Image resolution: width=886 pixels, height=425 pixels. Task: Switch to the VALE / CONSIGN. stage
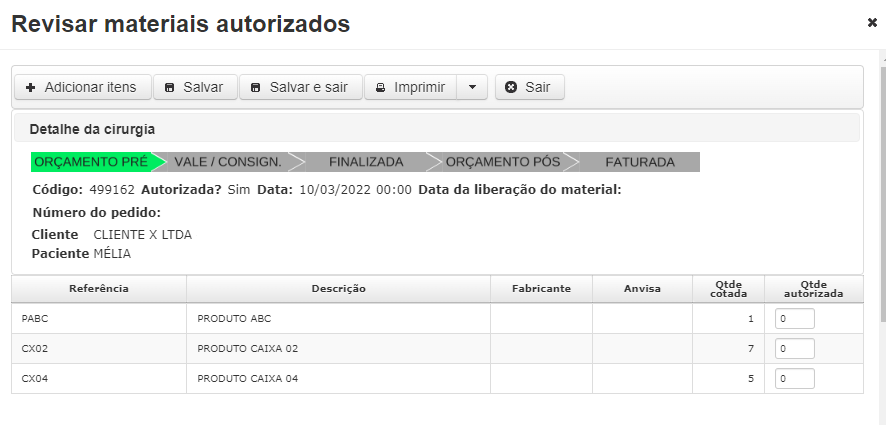pos(228,162)
